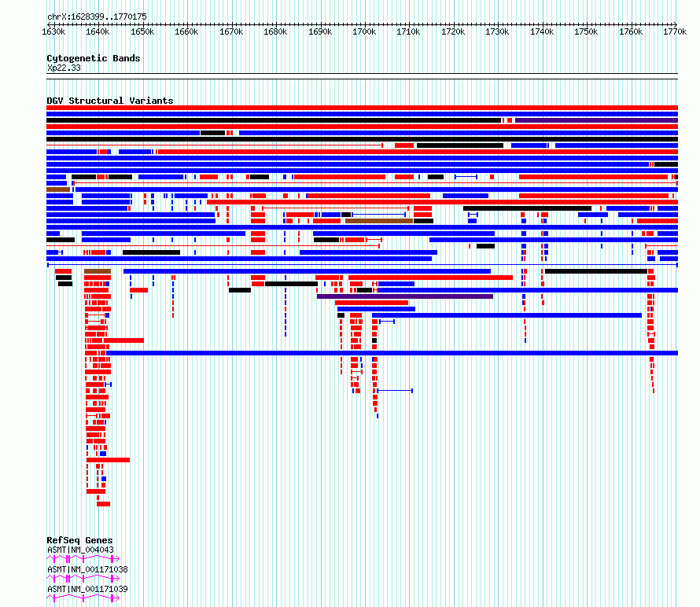This screenshot has width=700, height=607.
Task: Select the Xp22.33 band label
Action: pyautogui.click(x=64, y=68)
